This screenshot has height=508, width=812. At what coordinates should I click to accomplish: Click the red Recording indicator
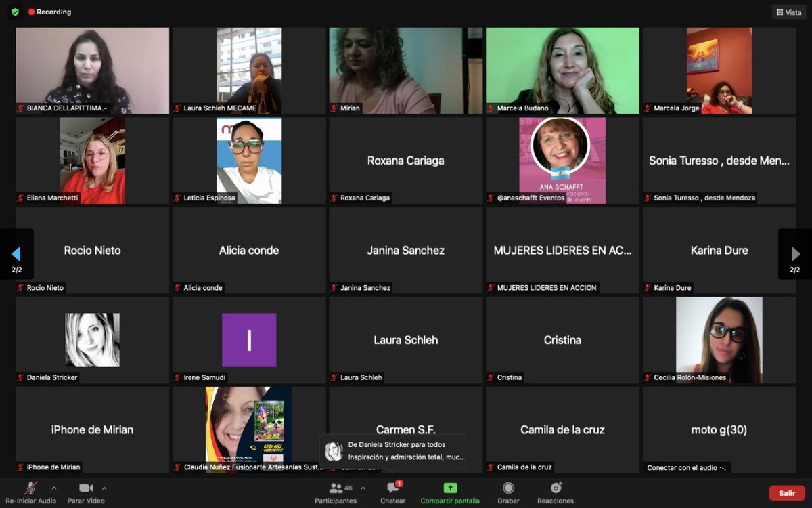coord(49,12)
